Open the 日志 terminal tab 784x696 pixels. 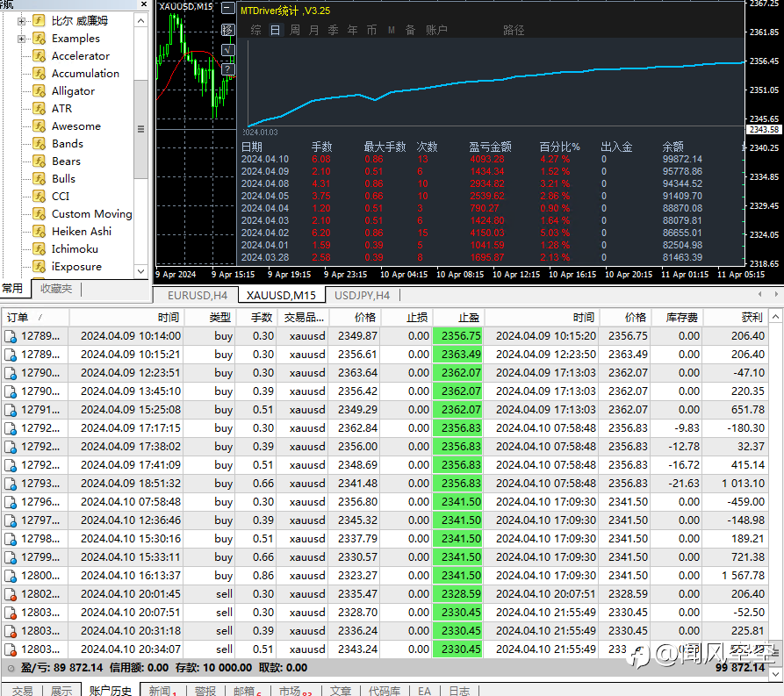459,691
